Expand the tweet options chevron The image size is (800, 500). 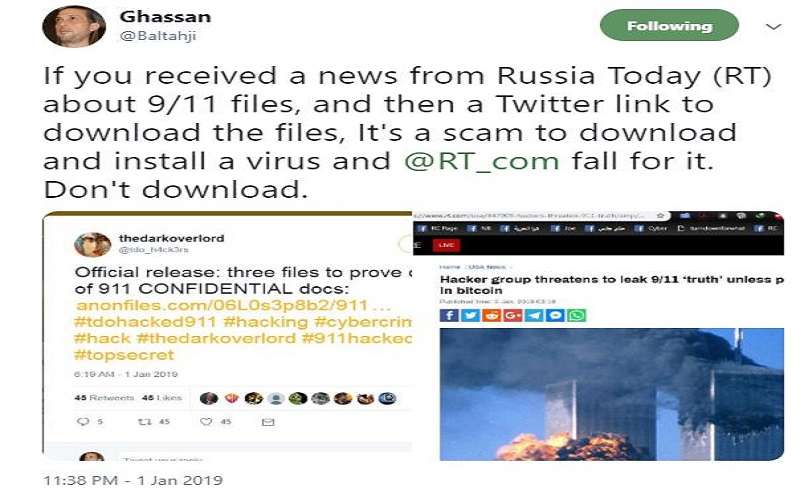[773, 27]
